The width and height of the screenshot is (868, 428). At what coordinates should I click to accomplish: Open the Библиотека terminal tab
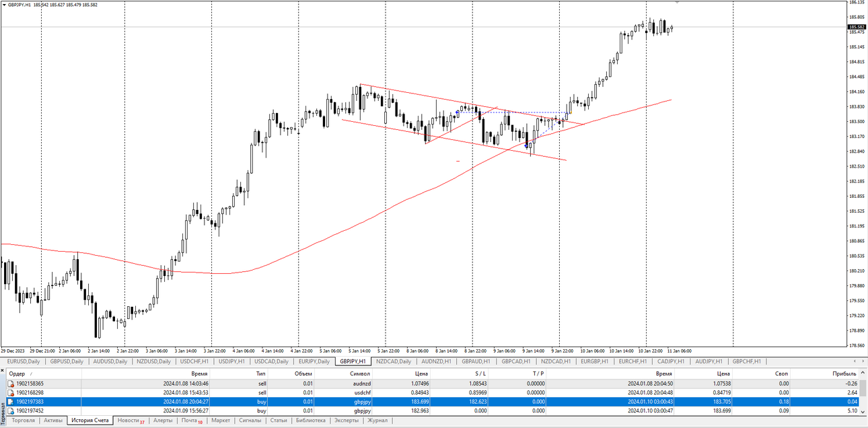pos(311,421)
